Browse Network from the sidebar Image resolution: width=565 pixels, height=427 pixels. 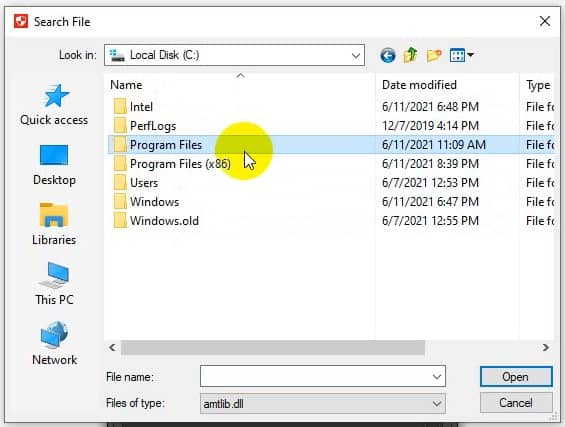(54, 344)
